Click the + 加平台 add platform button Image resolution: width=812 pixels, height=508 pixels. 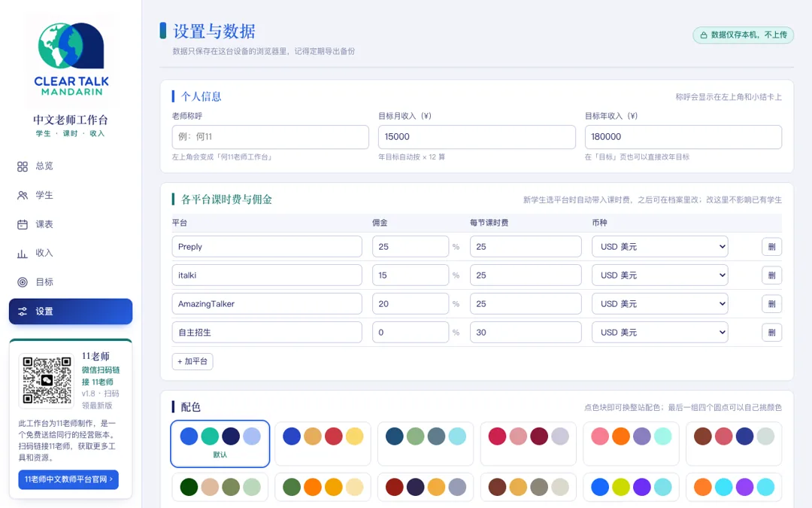tap(192, 361)
